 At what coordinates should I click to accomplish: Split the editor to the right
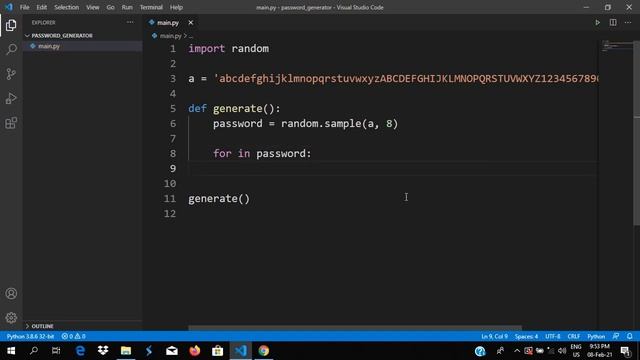[613, 23]
